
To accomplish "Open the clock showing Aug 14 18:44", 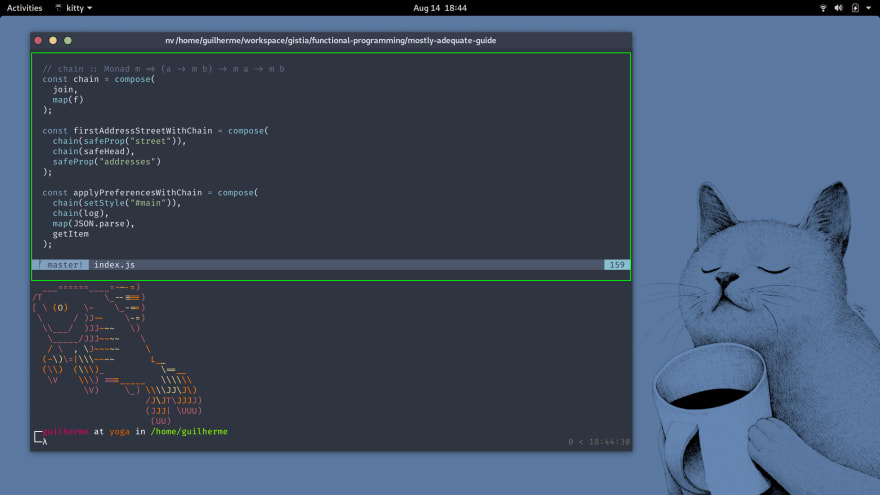I will pyautogui.click(x=440, y=8).
